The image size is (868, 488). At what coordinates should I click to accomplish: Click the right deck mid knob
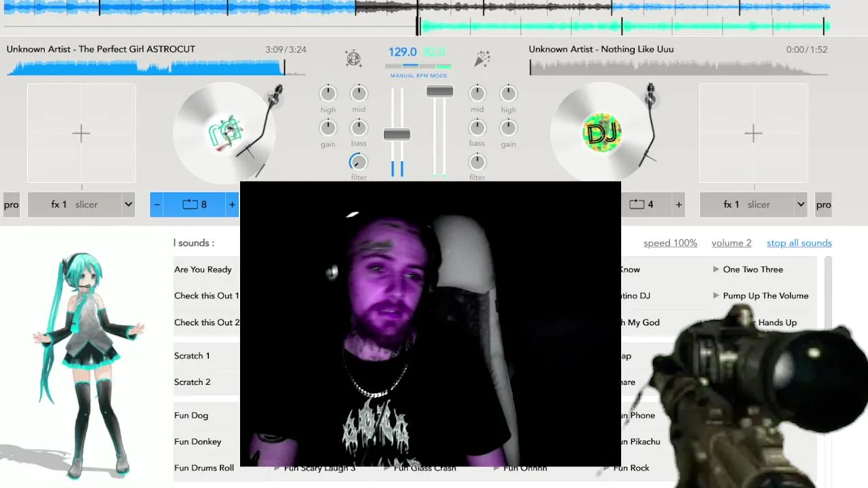click(477, 94)
